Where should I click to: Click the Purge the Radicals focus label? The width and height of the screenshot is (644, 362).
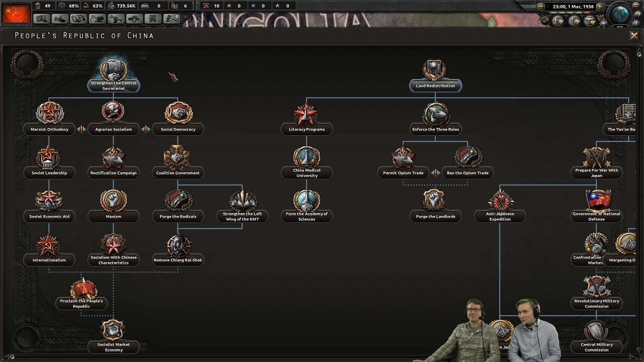click(x=178, y=217)
